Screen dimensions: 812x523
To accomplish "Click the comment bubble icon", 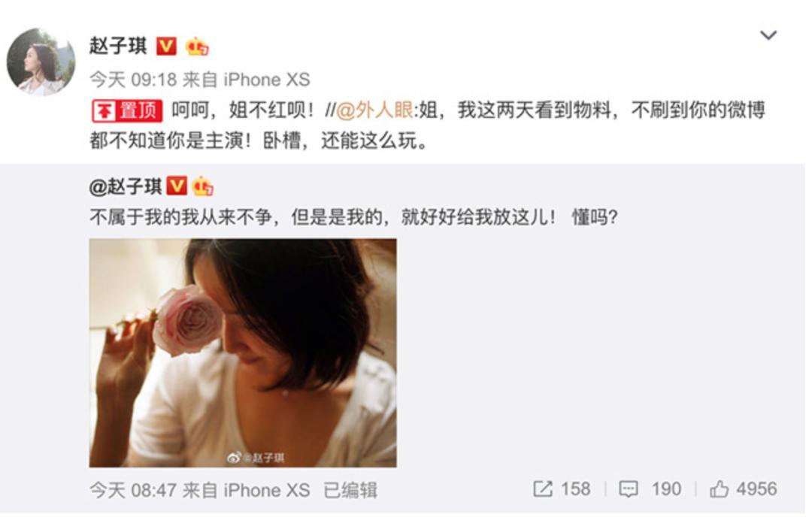I will coord(628,489).
